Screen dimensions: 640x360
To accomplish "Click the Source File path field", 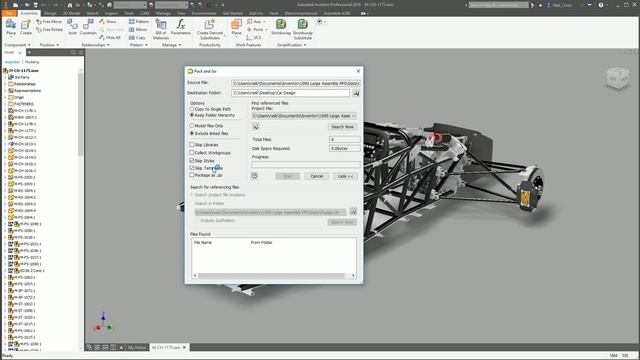I will point(296,83).
